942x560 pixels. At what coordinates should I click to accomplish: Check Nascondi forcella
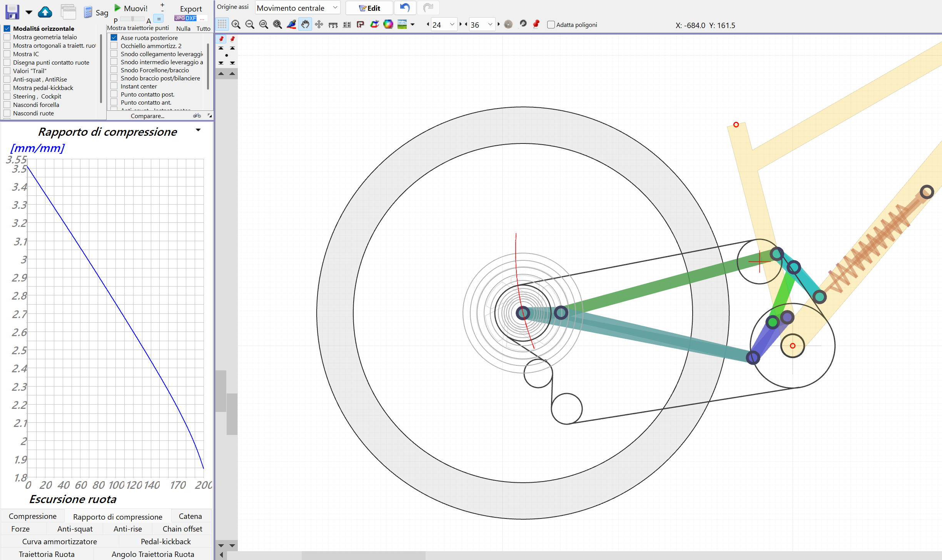[x=7, y=105]
